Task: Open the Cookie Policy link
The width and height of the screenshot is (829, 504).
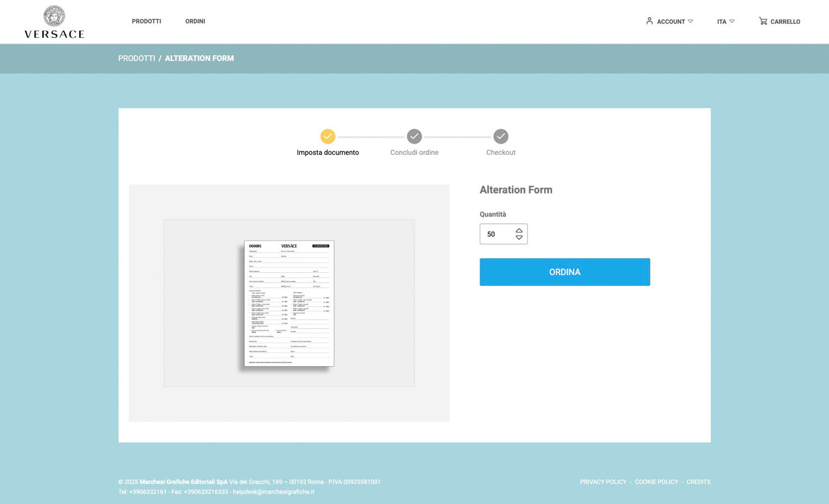Action: click(x=657, y=482)
